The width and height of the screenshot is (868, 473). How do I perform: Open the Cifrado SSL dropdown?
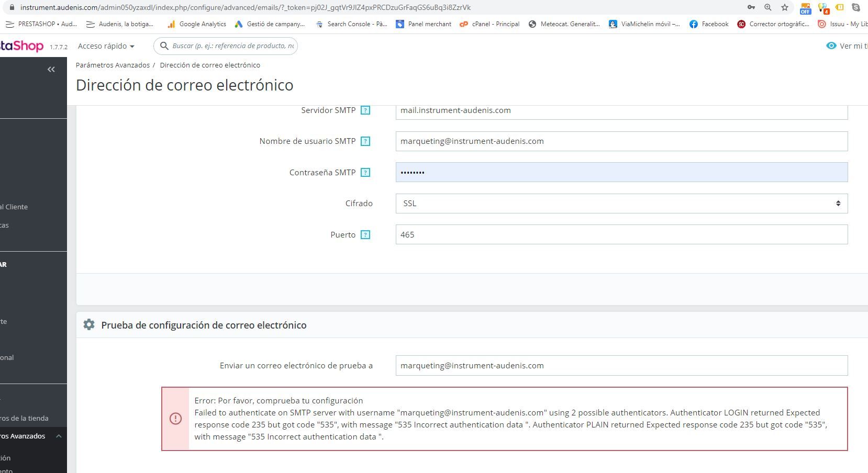(621, 204)
